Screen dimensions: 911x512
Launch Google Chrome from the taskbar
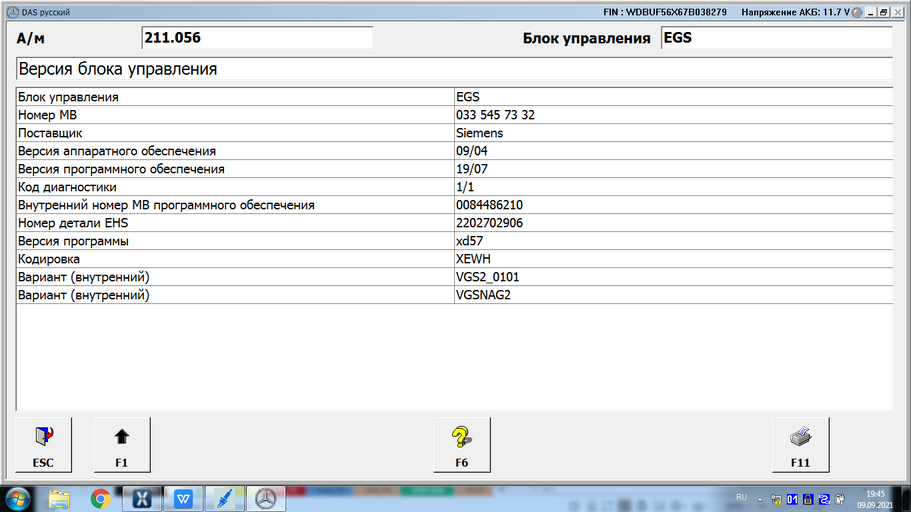[101, 499]
